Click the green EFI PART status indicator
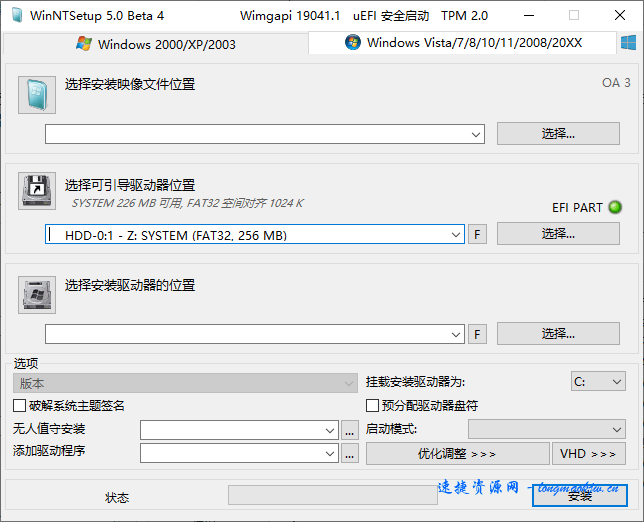This screenshot has height=522, width=644. coord(615,207)
